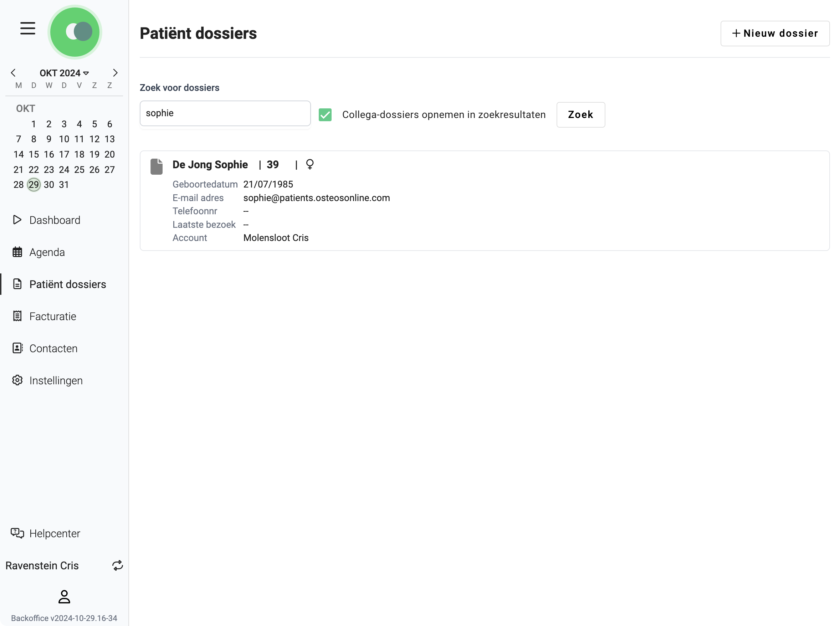Go to the previous month arrow
This screenshot has width=840, height=626.
13,73
